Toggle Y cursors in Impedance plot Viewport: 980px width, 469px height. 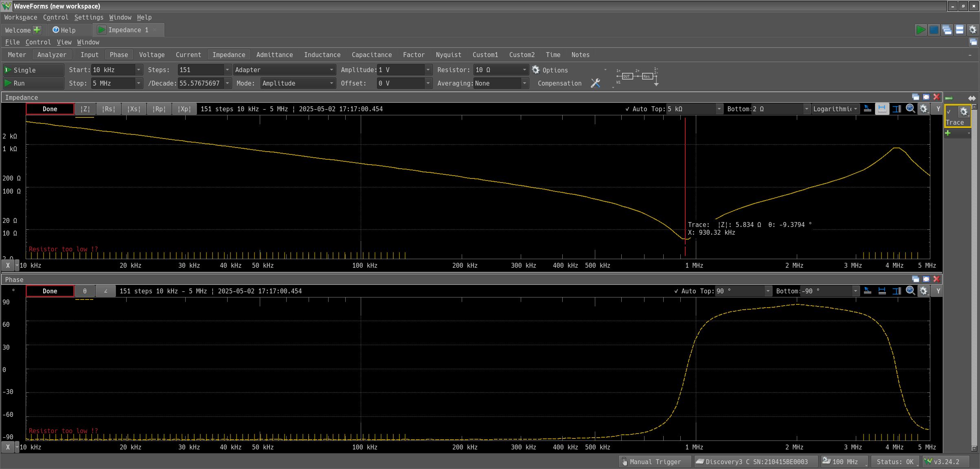(896, 109)
